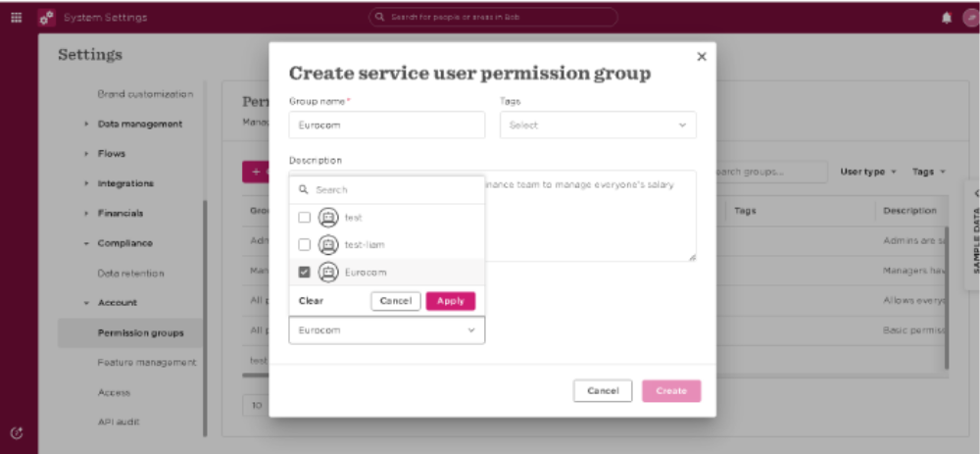This screenshot has width=980, height=454.
Task: Collapse the Eurocom service user dropdown
Action: tap(387, 330)
